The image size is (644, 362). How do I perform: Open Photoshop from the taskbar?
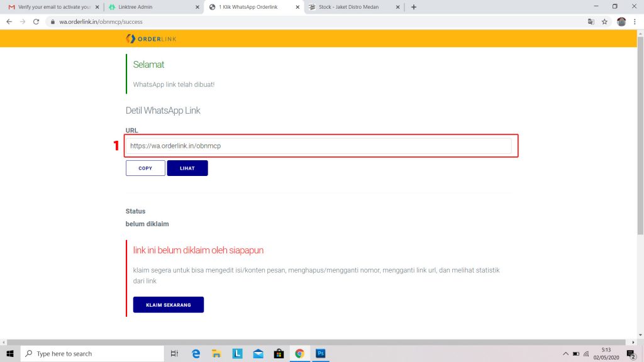pyautogui.click(x=320, y=353)
